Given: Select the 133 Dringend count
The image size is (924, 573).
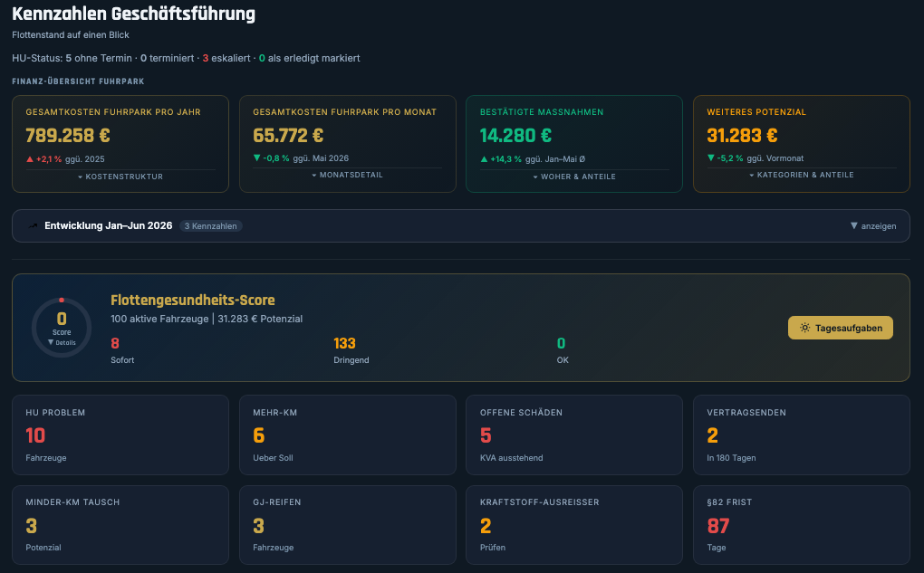Looking at the screenshot, I should 344,343.
